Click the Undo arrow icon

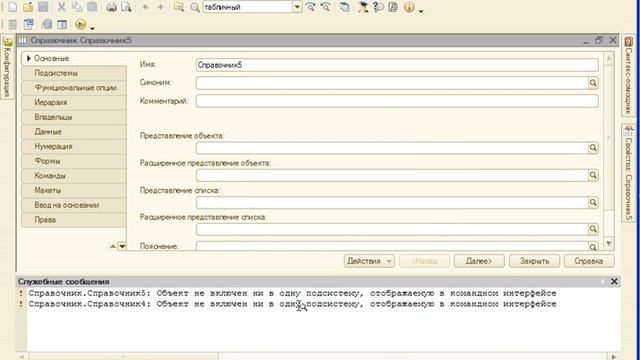[145, 7]
